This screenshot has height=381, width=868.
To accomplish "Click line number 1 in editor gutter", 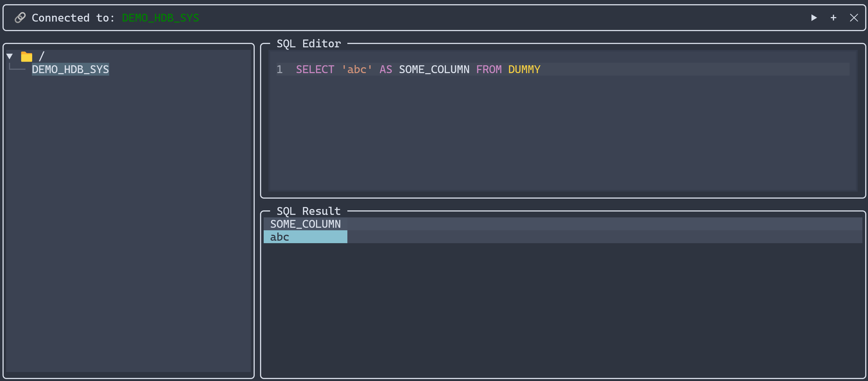I will click(x=279, y=69).
